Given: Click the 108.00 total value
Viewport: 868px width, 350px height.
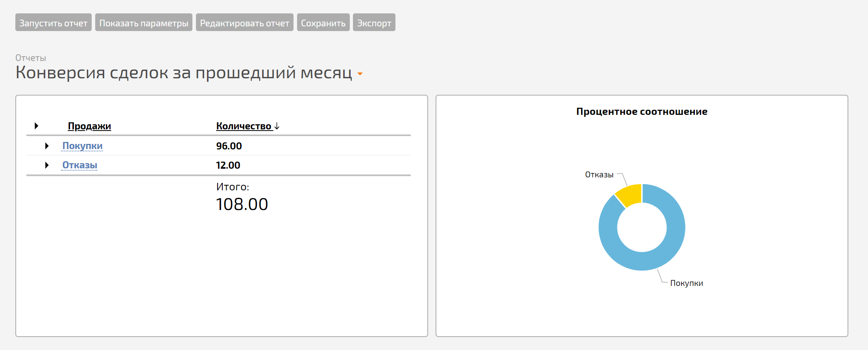Looking at the screenshot, I should [x=242, y=204].
